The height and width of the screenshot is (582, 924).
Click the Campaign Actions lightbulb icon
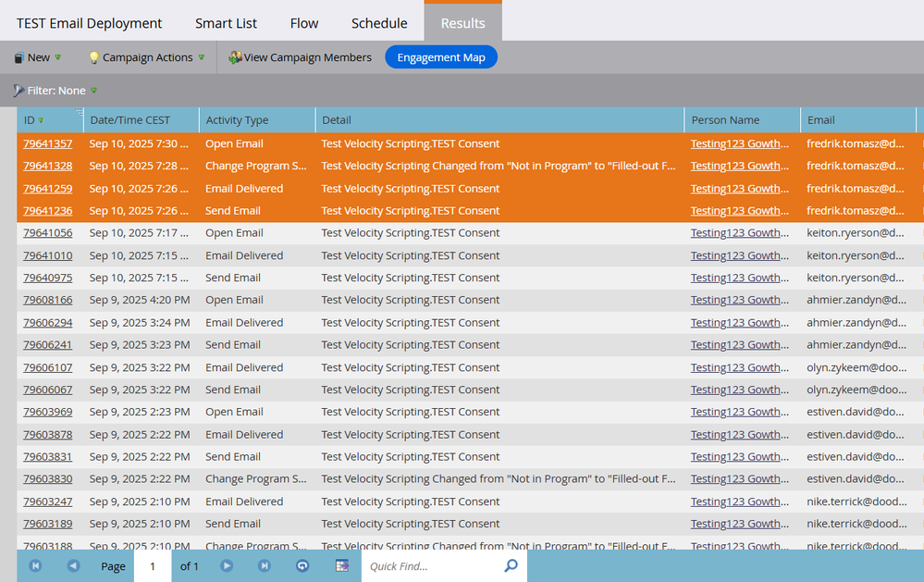click(x=93, y=57)
